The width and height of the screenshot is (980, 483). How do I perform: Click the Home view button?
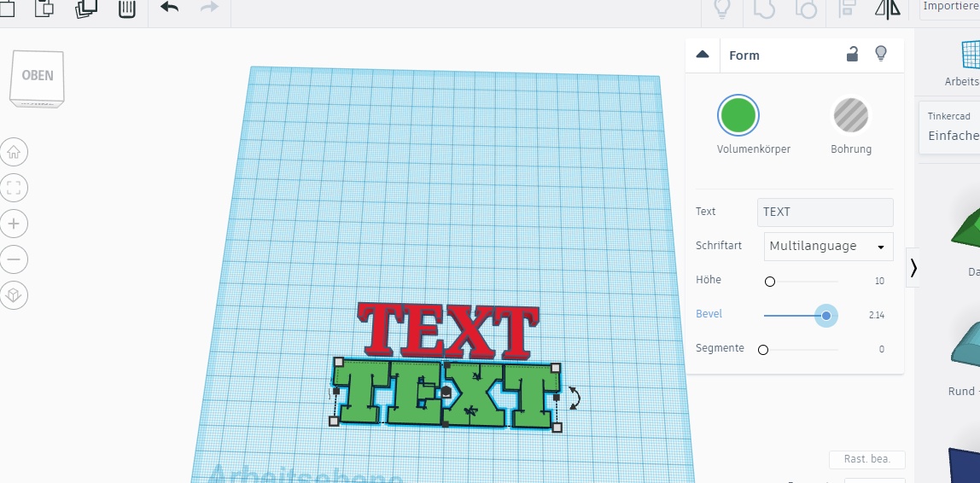pyautogui.click(x=14, y=152)
